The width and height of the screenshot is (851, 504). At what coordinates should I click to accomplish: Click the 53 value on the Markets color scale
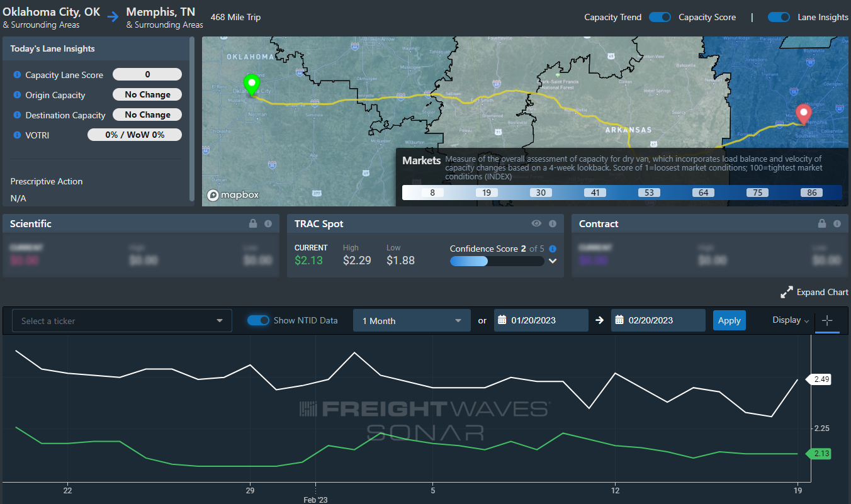click(650, 193)
